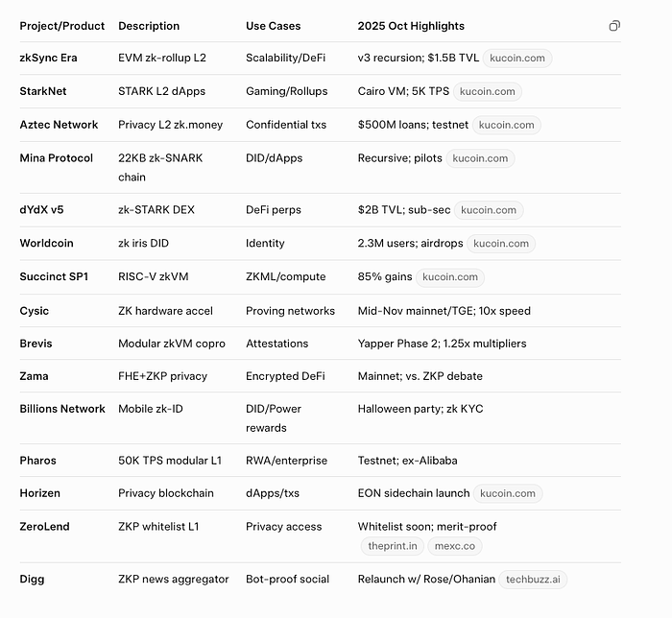The image size is (672, 618).
Task: Open kucoin.com citation for StarkNet row
Action: (x=488, y=92)
